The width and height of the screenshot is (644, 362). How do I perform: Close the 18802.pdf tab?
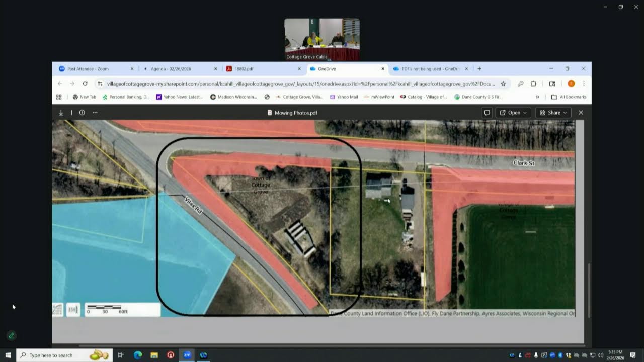[299, 69]
